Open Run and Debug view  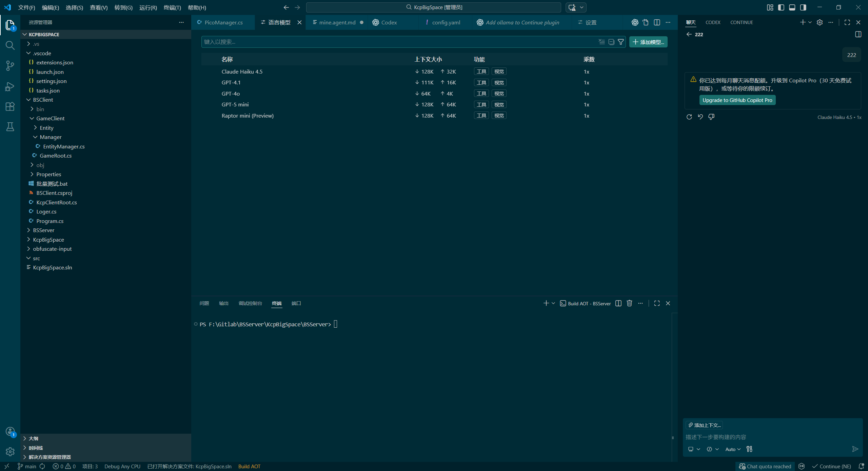click(x=10, y=86)
